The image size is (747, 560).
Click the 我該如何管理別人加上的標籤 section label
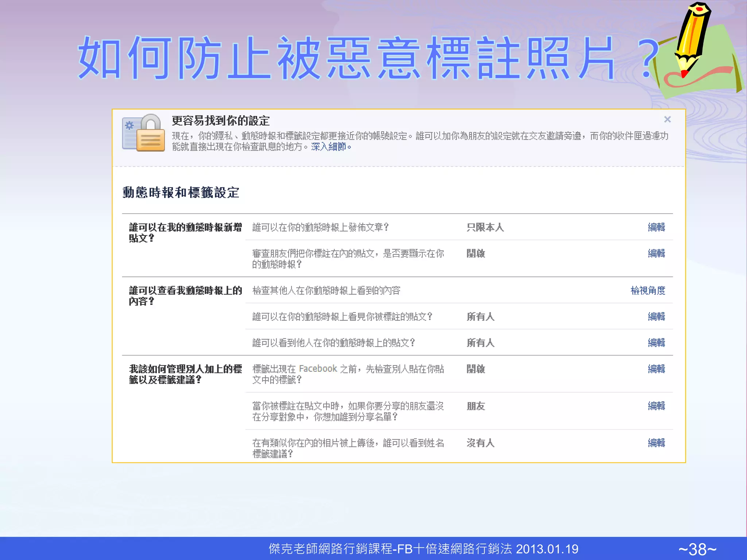click(185, 374)
